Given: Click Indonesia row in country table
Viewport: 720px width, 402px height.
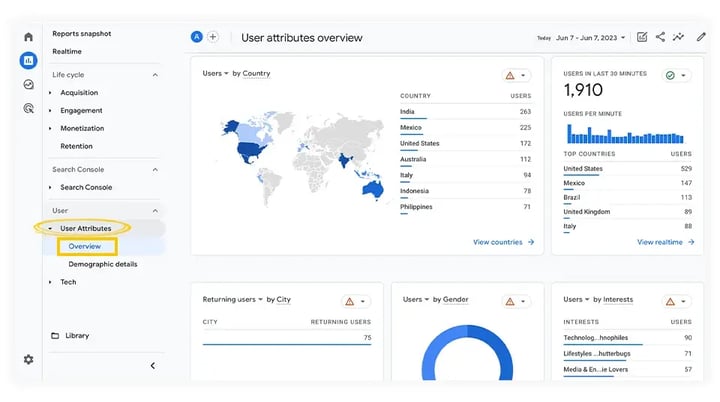Looking at the screenshot, I should (x=465, y=191).
